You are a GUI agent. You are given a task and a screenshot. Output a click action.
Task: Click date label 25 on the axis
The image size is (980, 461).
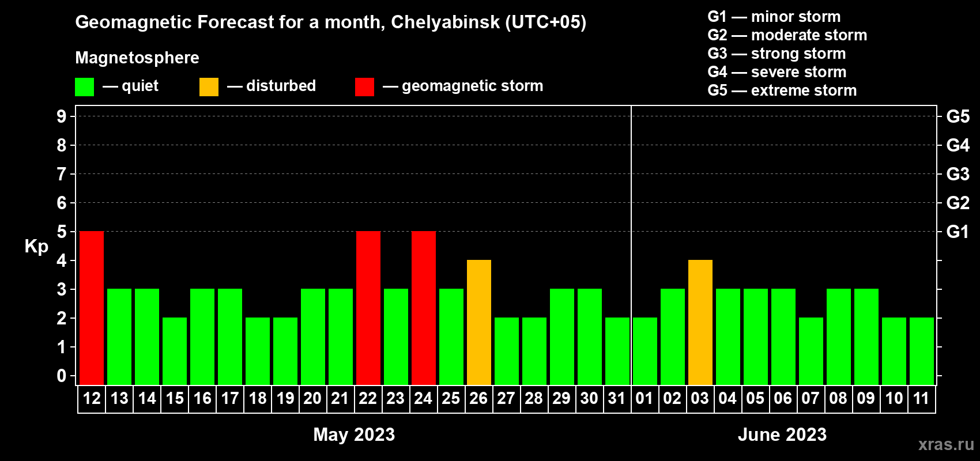pyautogui.click(x=451, y=398)
